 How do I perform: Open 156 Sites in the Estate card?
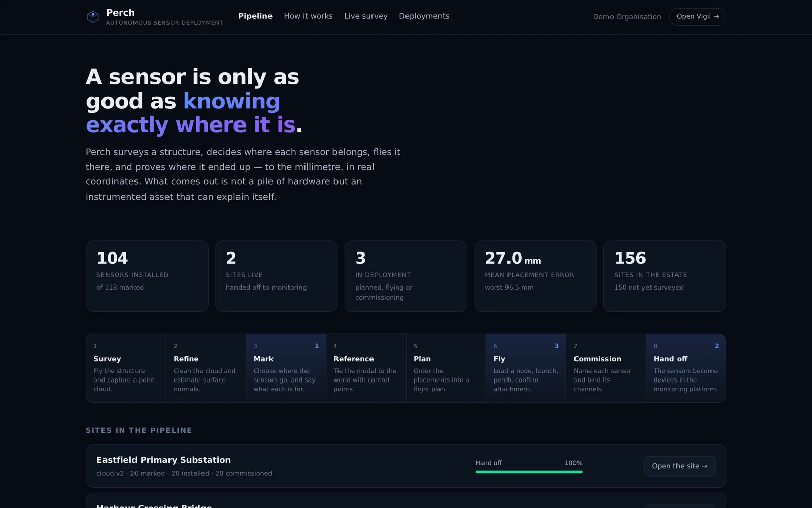pos(665,276)
